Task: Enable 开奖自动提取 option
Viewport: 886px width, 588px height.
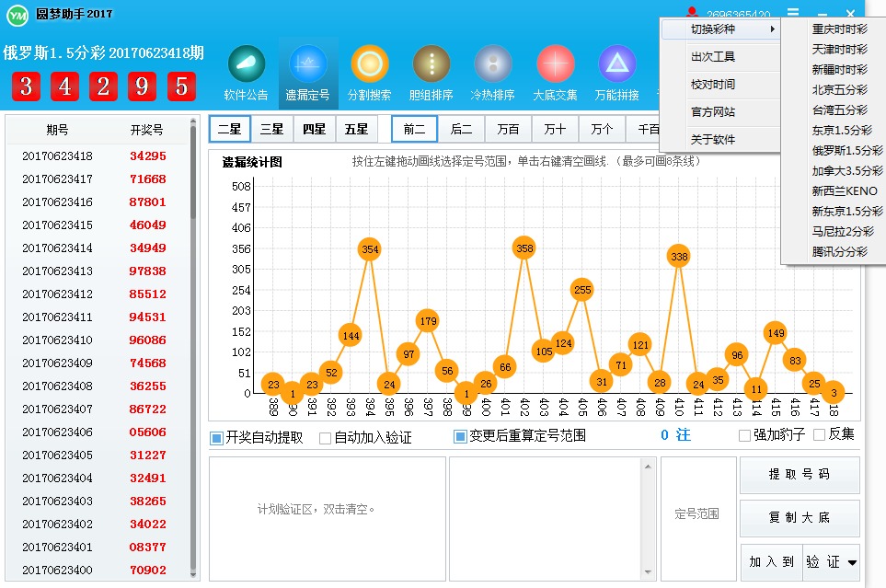Action: tap(216, 435)
